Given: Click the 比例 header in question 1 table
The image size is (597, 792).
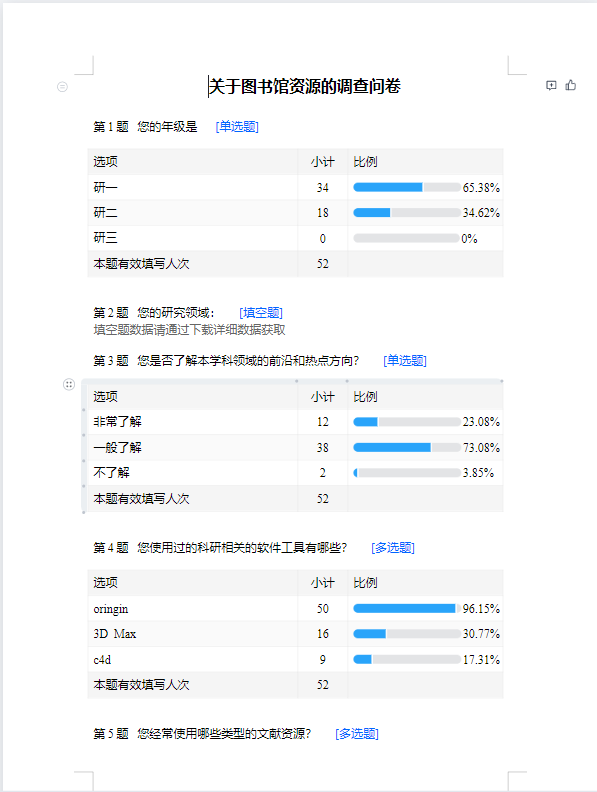Looking at the screenshot, I should tap(365, 162).
